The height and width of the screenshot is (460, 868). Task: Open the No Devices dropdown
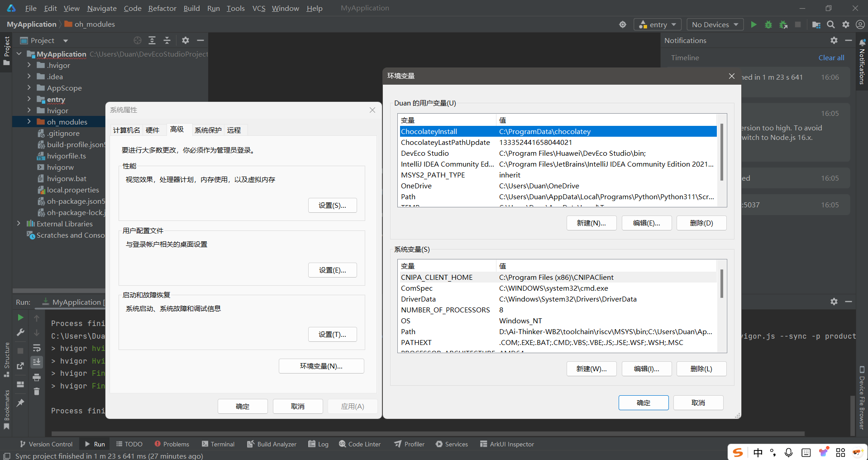tap(715, 24)
